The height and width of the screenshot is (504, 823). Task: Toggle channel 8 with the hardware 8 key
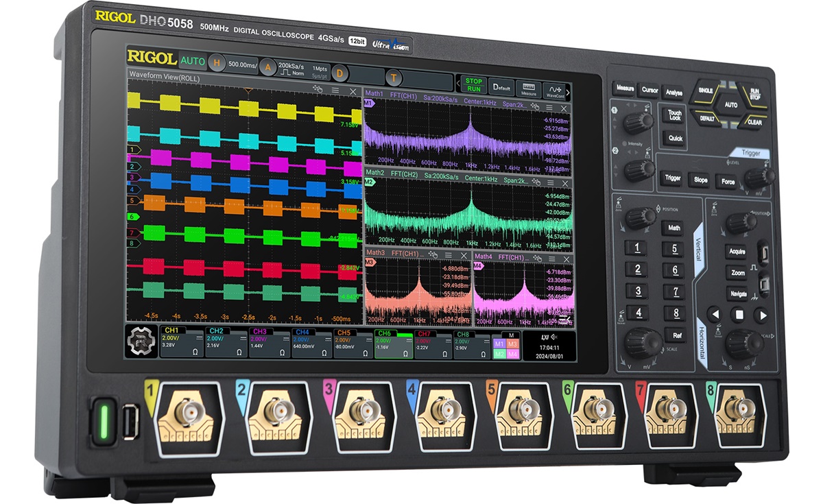pos(675,313)
